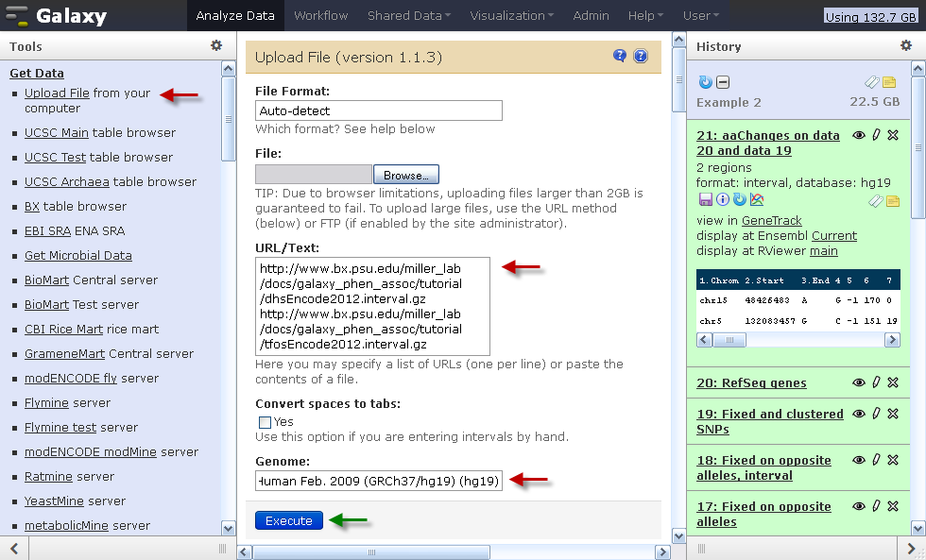Open the Ensembl Current display link
The width and height of the screenshot is (926, 560).
tap(833, 235)
